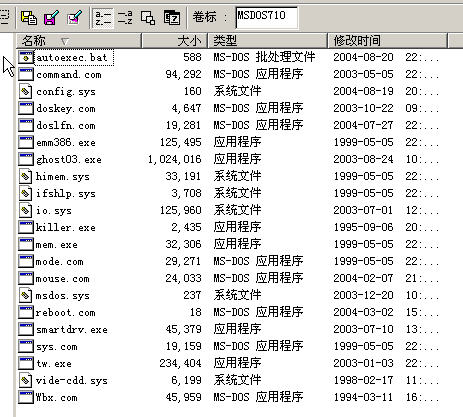This screenshot has width=463, height=417.
Task: Select the io.sys file icon
Action: pos(26,210)
